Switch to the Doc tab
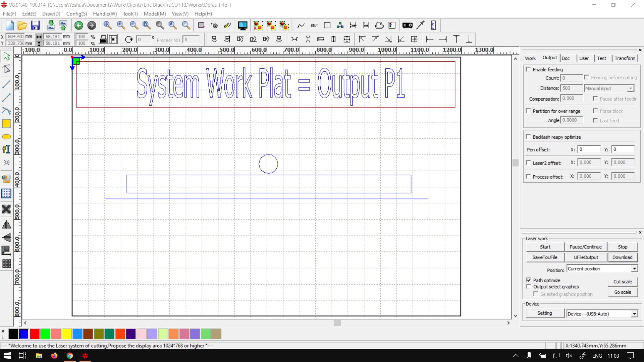This screenshot has height=362, width=644. 566,58
